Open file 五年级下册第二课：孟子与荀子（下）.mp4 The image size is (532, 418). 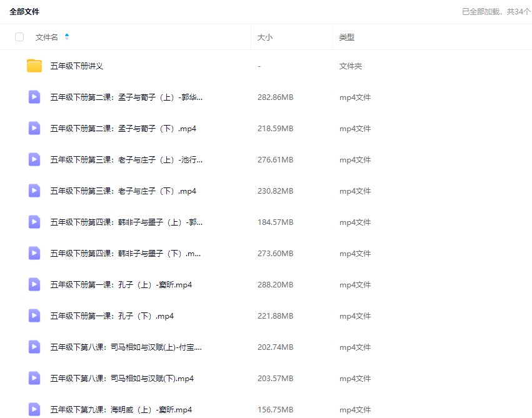[123, 129]
